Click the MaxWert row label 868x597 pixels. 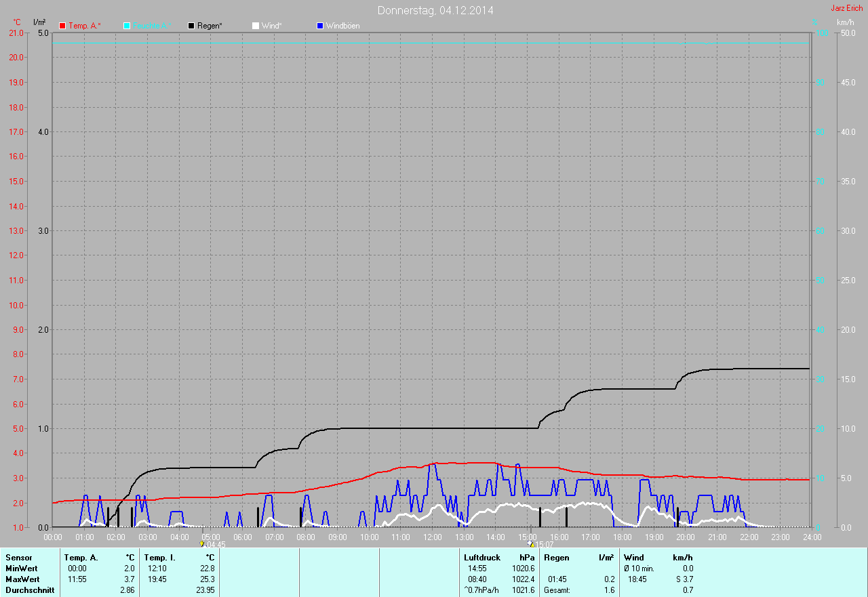point(22,579)
